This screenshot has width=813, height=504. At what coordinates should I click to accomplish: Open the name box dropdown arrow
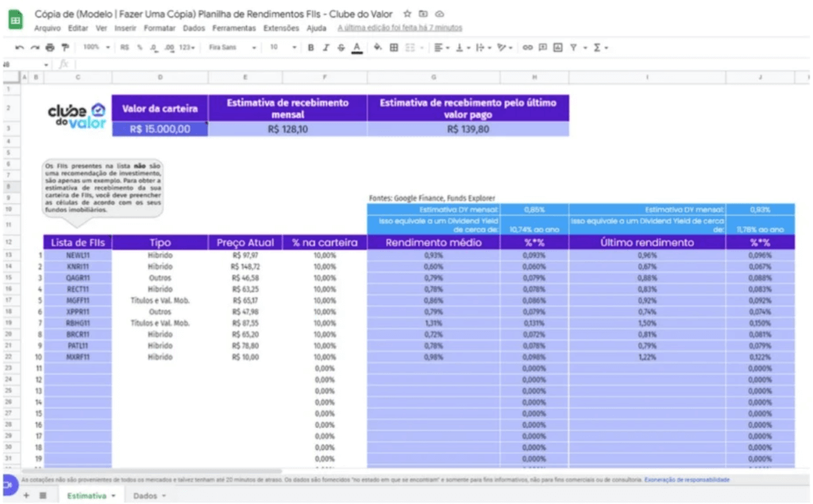pos(46,65)
